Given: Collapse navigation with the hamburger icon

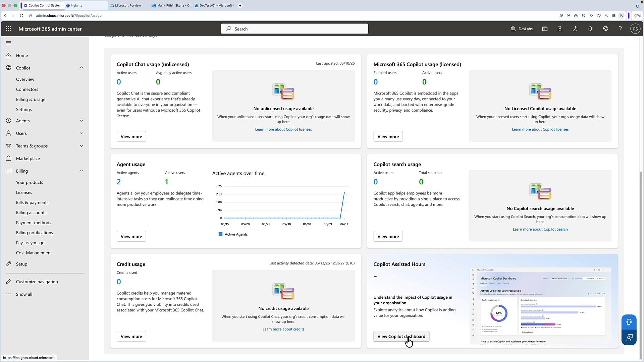Looking at the screenshot, I should [x=9, y=43].
